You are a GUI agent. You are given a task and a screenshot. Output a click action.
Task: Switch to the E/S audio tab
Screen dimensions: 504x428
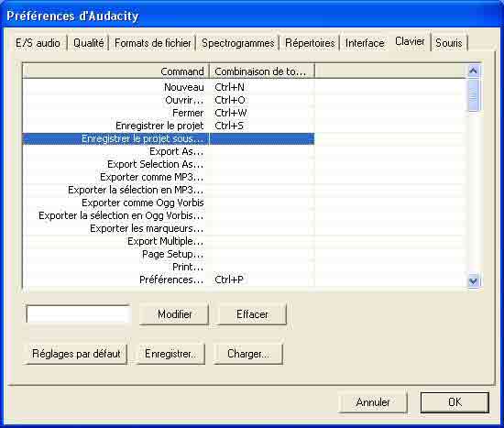tap(38, 43)
